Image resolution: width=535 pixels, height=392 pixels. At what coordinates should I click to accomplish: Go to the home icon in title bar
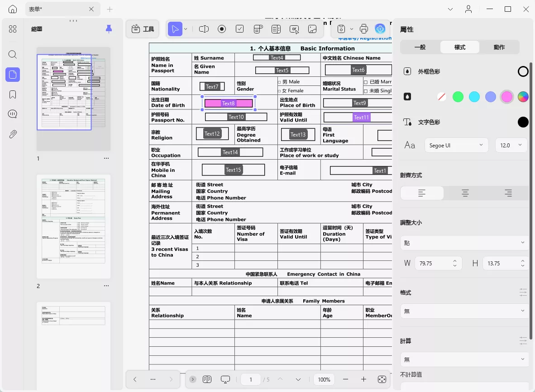pos(13,9)
